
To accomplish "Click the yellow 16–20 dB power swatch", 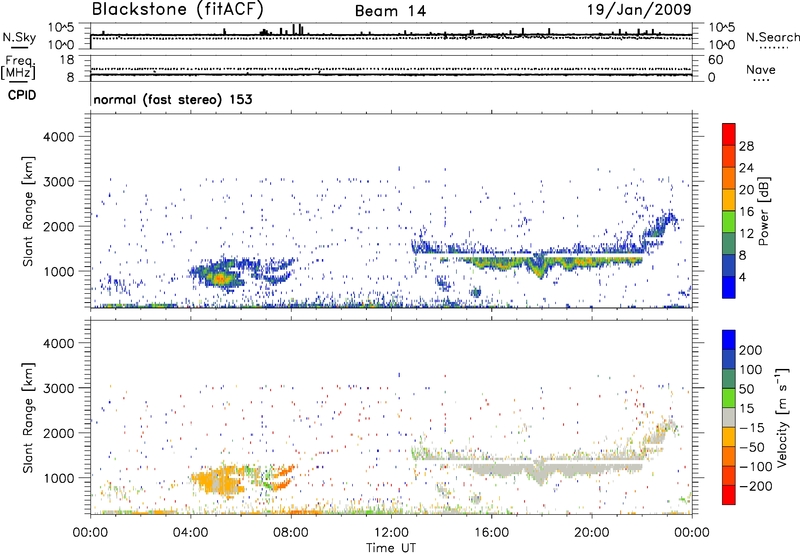I will pos(729,200).
